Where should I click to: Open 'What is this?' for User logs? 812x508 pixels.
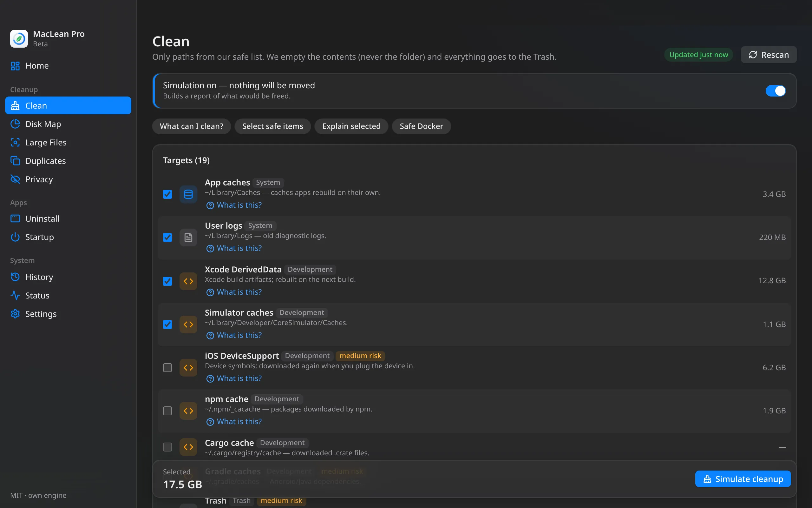coord(234,249)
